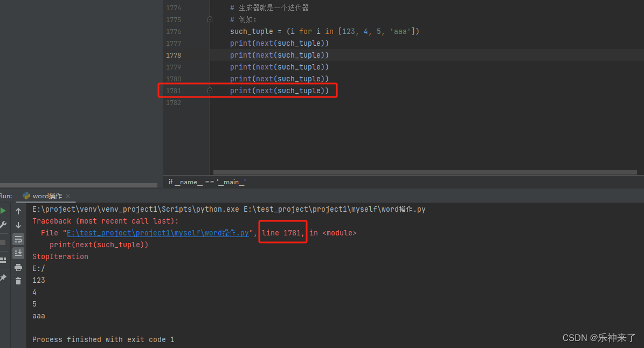Click line number 1782 in gutter
The image size is (644, 348).
pyautogui.click(x=174, y=102)
